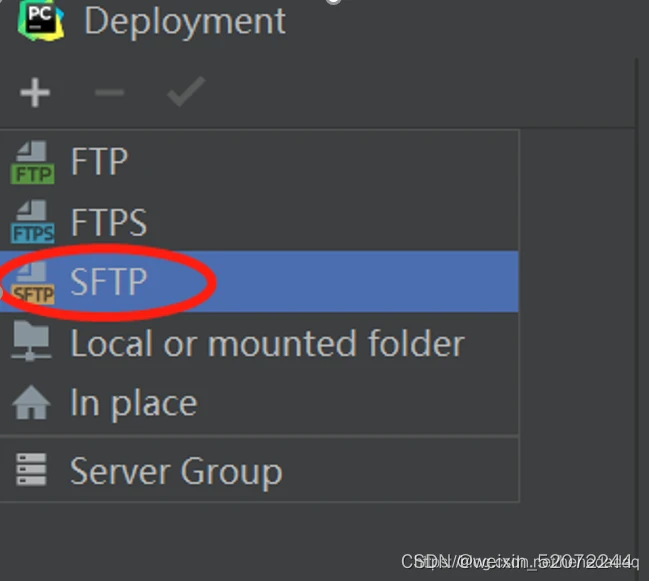Click the PyCharm logo icon
649x581 pixels.
(41, 20)
